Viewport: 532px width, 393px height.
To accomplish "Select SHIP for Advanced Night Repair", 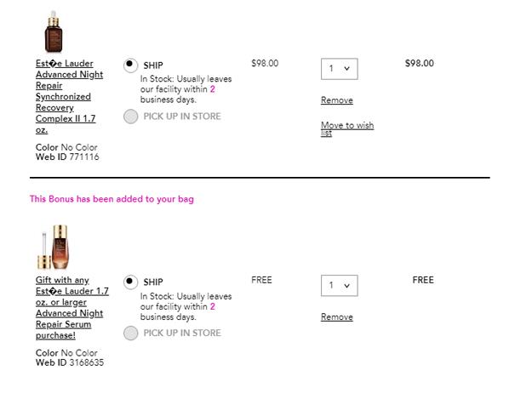I will coord(130,65).
